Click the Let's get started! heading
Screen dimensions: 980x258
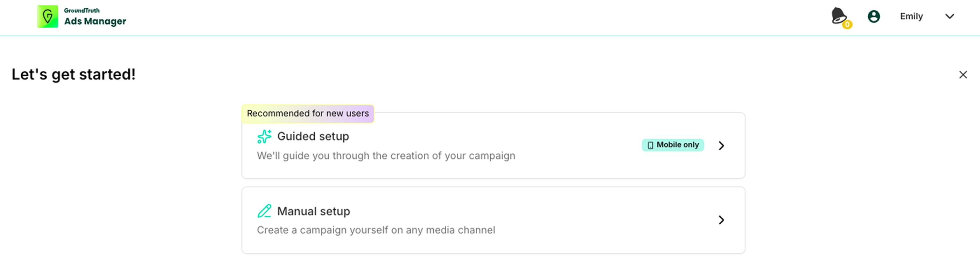(73, 74)
